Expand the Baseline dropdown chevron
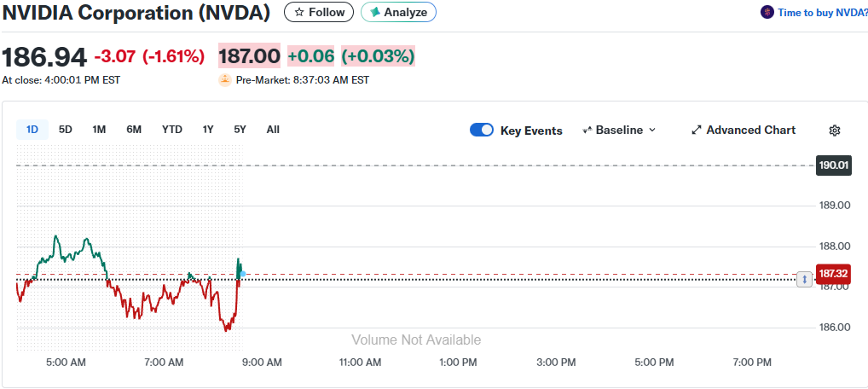 point(652,131)
